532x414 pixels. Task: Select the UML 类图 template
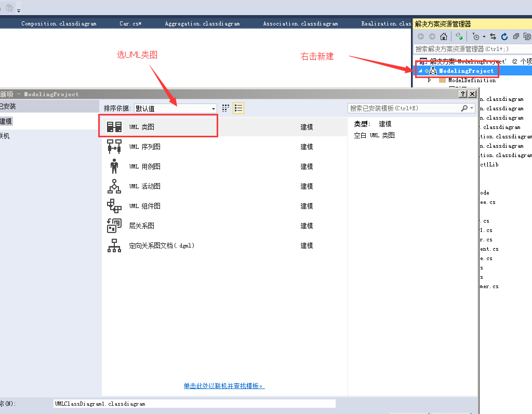pos(224,127)
